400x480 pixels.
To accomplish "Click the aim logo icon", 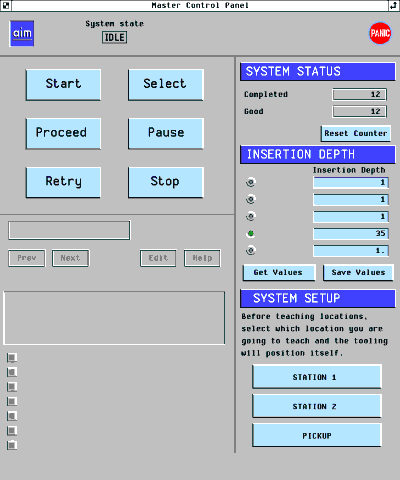I will point(22,33).
